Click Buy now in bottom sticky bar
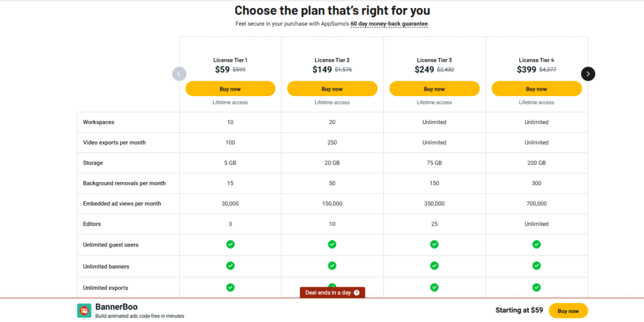Screen dimensions: 644x322 coord(568,311)
